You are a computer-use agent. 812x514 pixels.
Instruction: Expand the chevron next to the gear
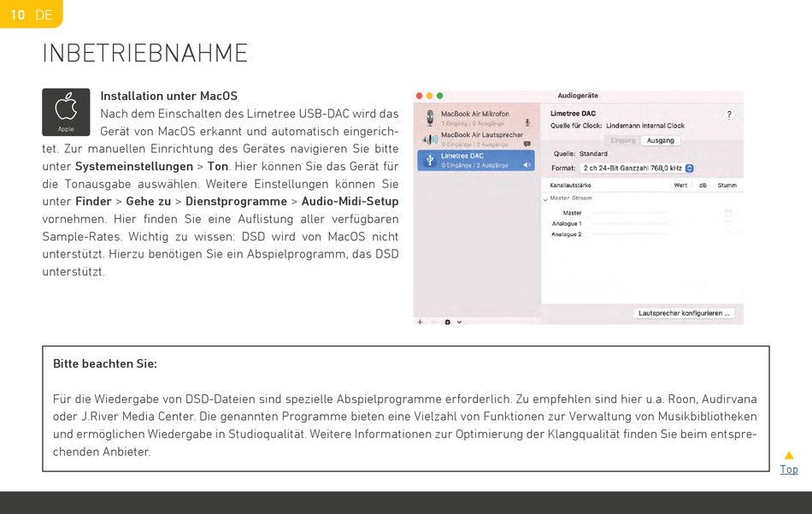tap(459, 322)
